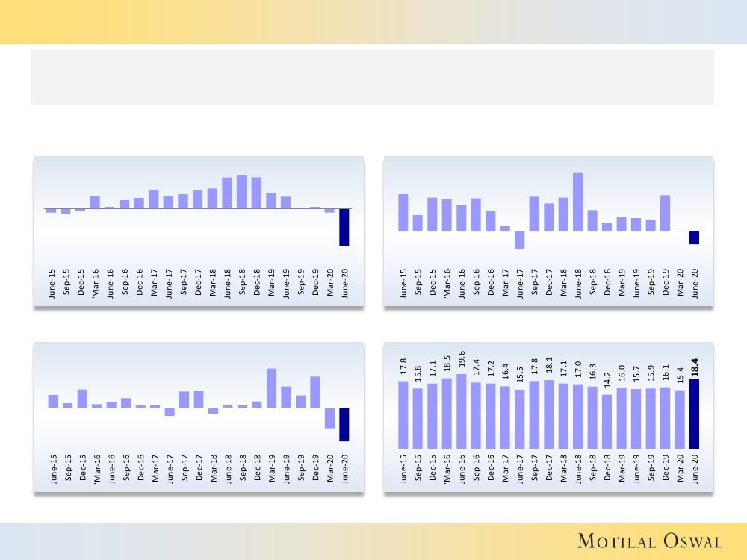
Task: Select dark blue June-20 bar in top-right chart
Action: pos(694,237)
